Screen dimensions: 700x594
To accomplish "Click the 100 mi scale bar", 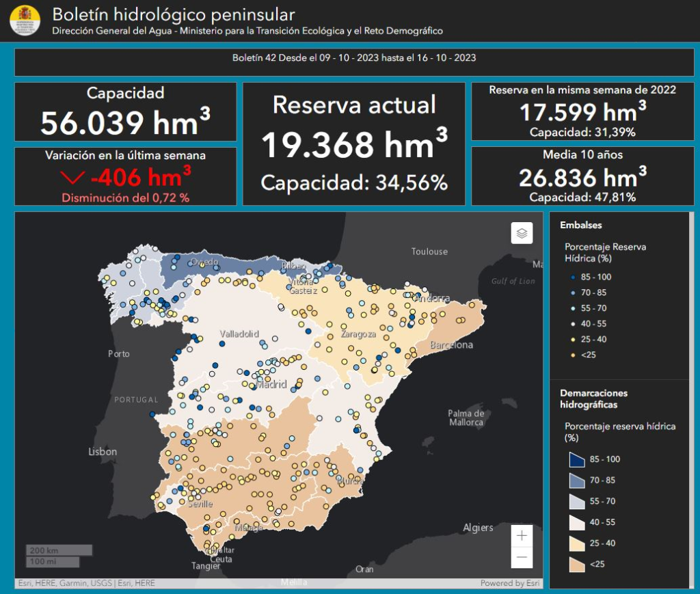I will (x=52, y=561).
